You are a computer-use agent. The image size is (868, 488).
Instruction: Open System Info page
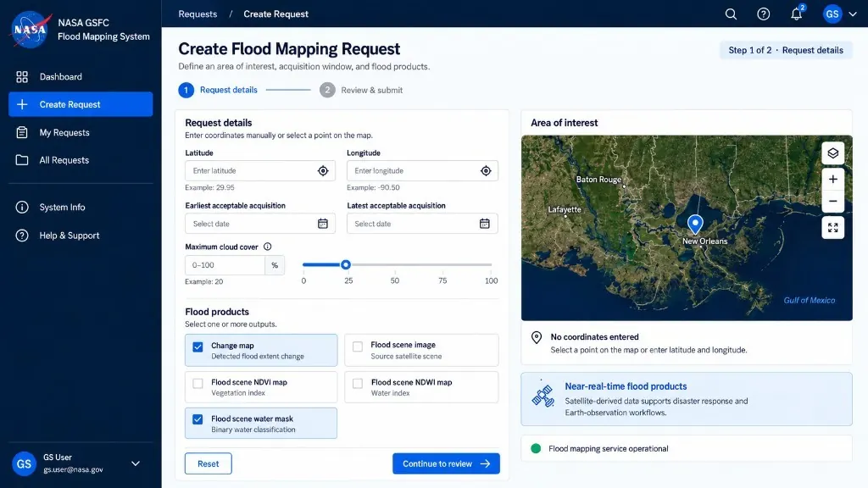point(81,207)
